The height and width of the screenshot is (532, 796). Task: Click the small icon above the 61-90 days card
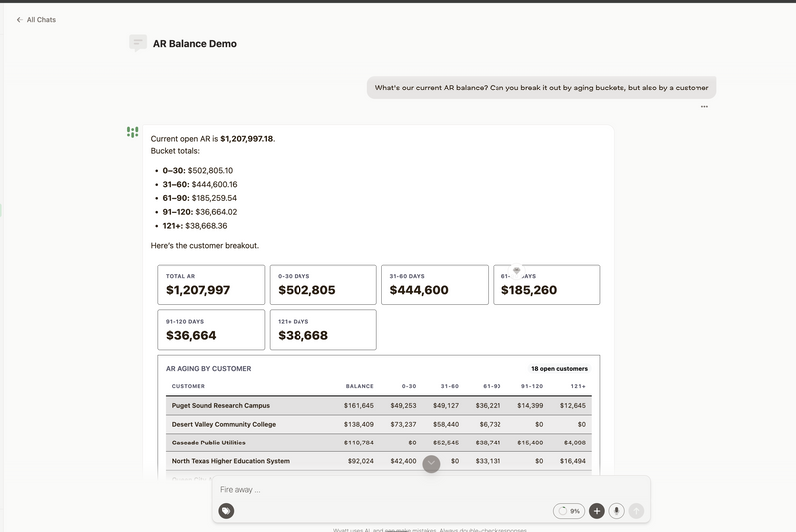(x=516, y=271)
